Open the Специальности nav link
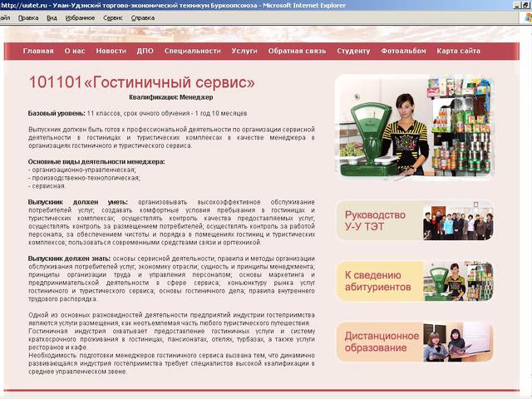 (x=192, y=51)
